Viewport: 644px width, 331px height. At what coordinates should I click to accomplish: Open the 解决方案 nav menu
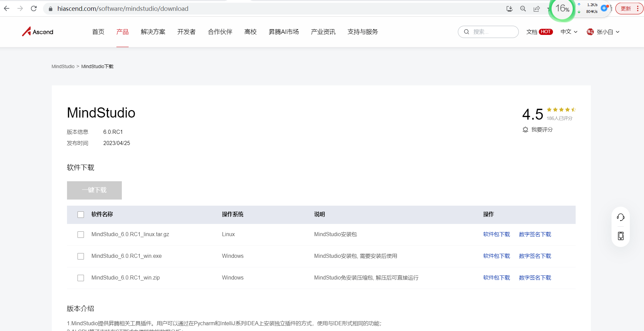click(153, 32)
